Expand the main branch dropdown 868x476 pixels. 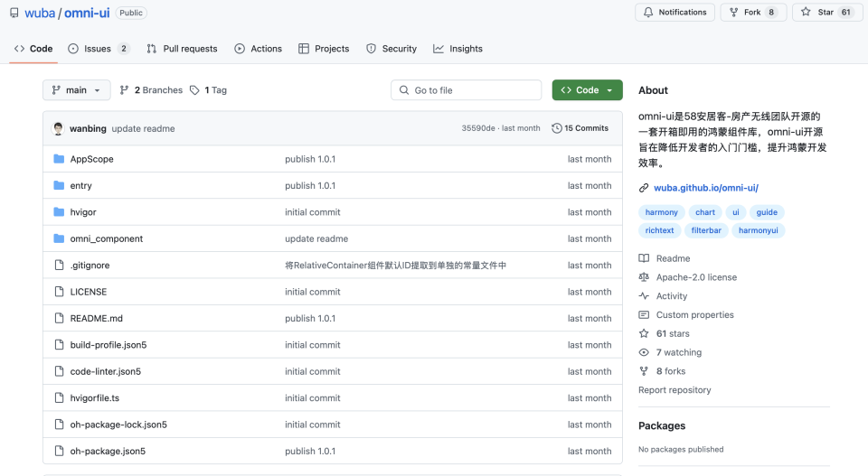pyautogui.click(x=76, y=90)
